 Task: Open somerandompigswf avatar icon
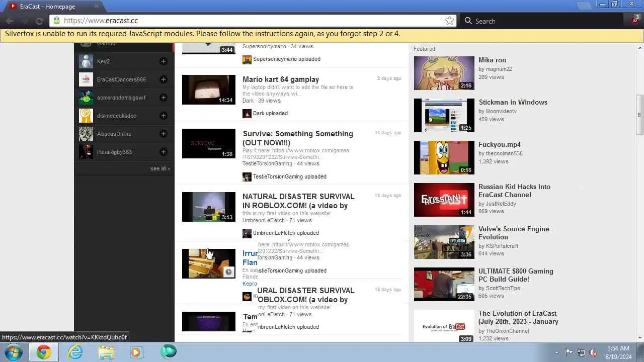tap(86, 98)
